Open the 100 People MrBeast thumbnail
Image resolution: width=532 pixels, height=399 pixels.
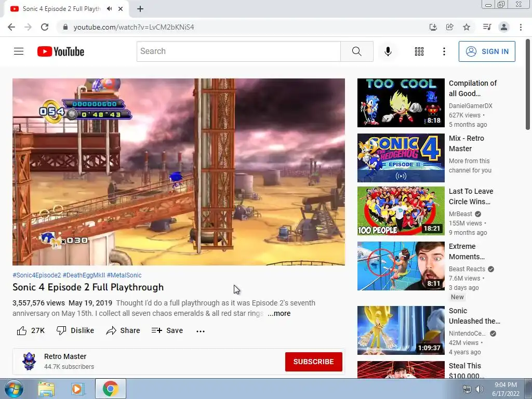point(401,211)
